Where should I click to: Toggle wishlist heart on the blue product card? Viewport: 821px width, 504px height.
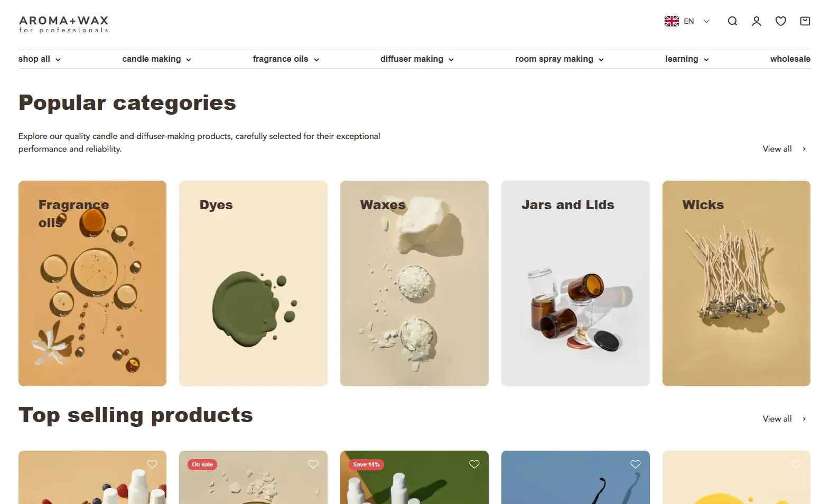636,464
